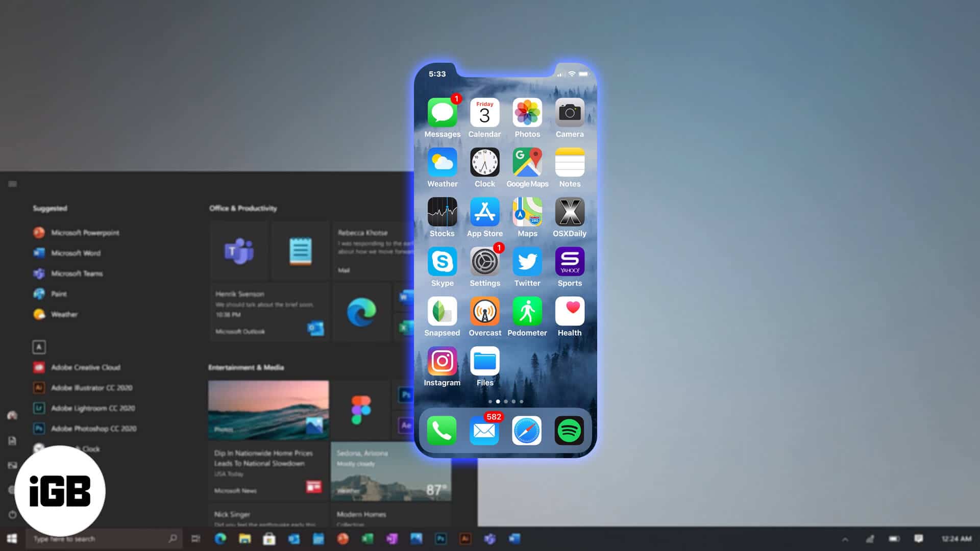Open Adobe Illustrator CC 2020
This screenshot has height=551, width=980.
click(x=83, y=388)
